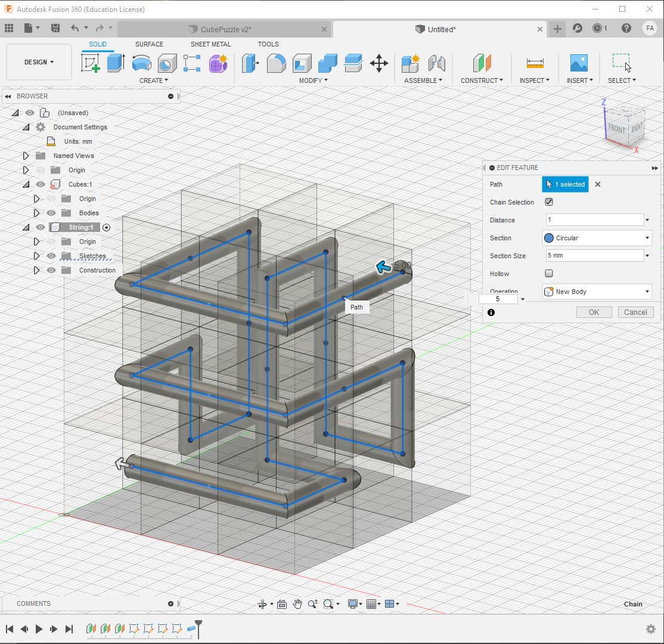The width and height of the screenshot is (664, 644).
Task: Click the Create Sketch tool icon
Action: point(91,63)
